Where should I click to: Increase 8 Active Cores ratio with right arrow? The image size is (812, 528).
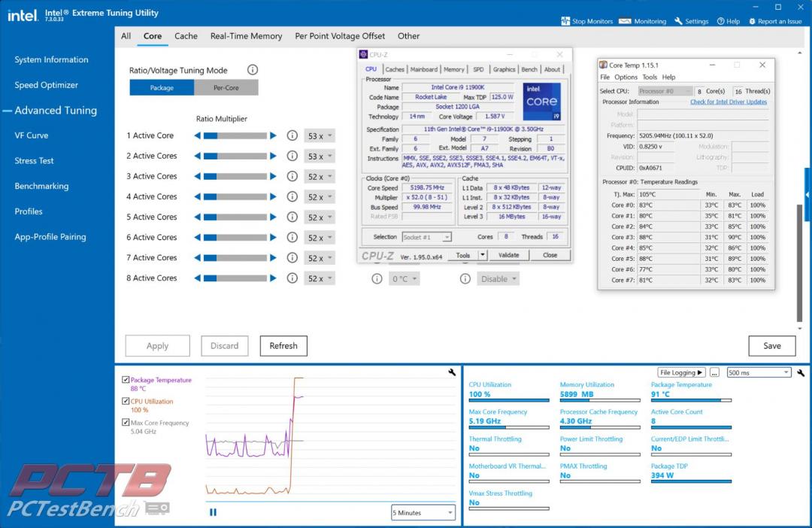pos(273,278)
